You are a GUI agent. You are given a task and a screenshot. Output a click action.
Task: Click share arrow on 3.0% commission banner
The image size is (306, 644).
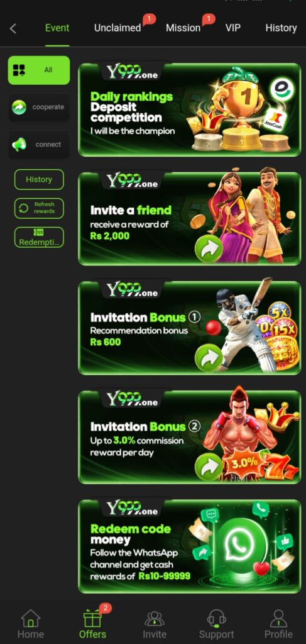[209, 467]
